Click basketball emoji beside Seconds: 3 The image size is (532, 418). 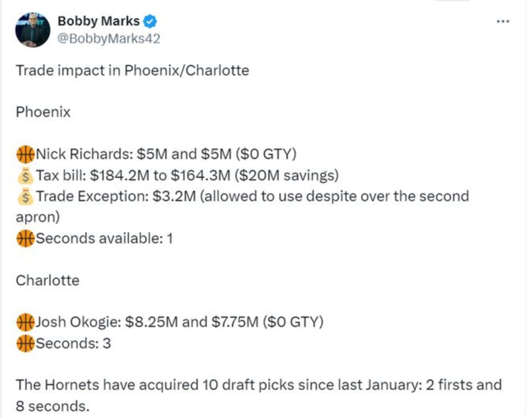25,343
